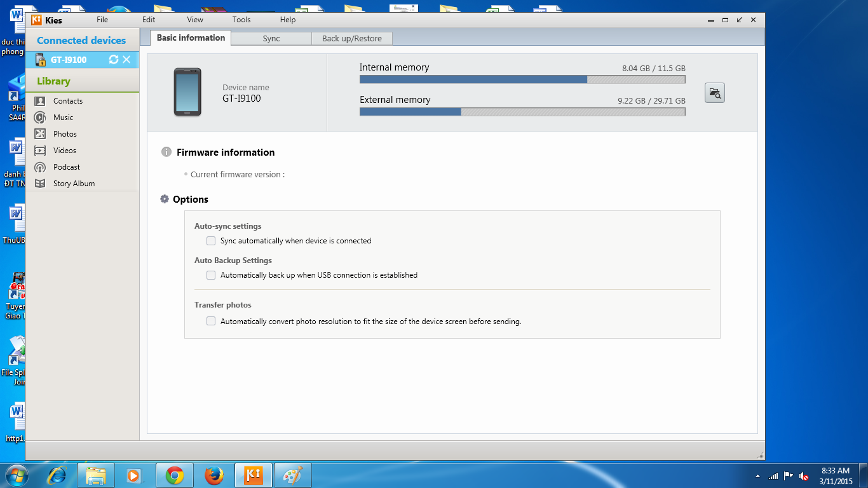Open Windows Explorer from the taskbar
The height and width of the screenshot is (488, 868).
tap(96, 475)
